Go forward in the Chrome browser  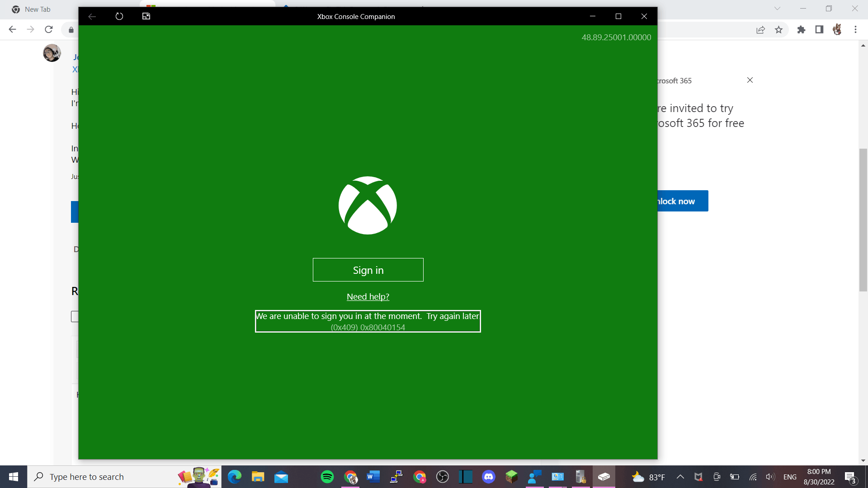click(x=30, y=29)
